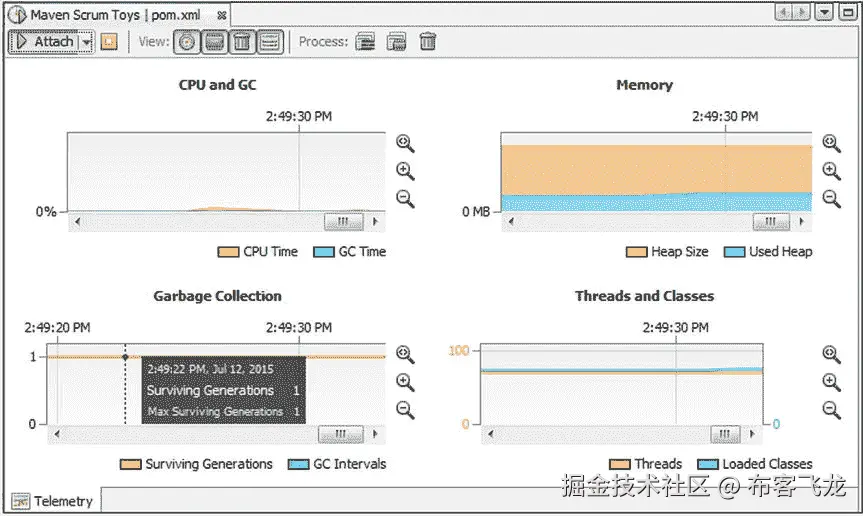The height and width of the screenshot is (516, 863).
Task: Click the "Max Surviving Generations" tooltip row
Action: (x=223, y=411)
